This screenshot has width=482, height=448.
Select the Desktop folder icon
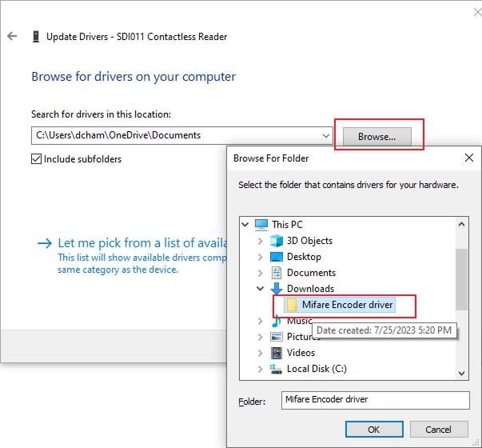click(x=277, y=257)
